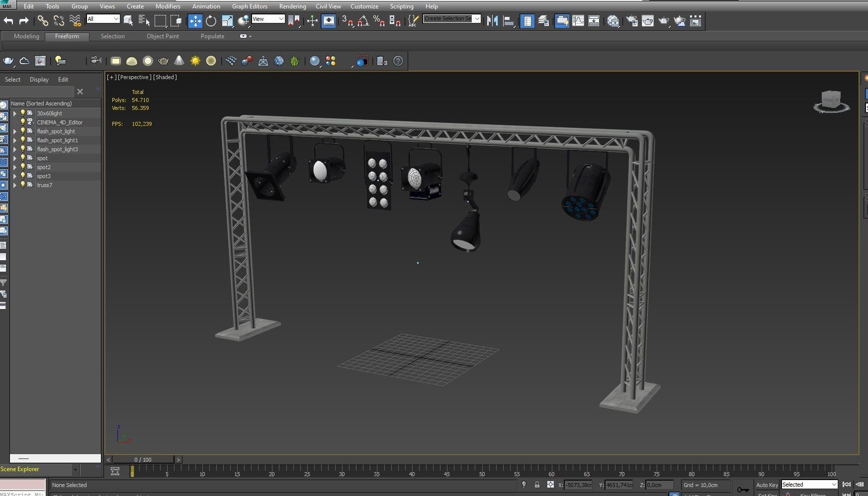Viewport: 868px width, 496px height.
Task: Toggle Spinner Snap
Action: [395, 20]
